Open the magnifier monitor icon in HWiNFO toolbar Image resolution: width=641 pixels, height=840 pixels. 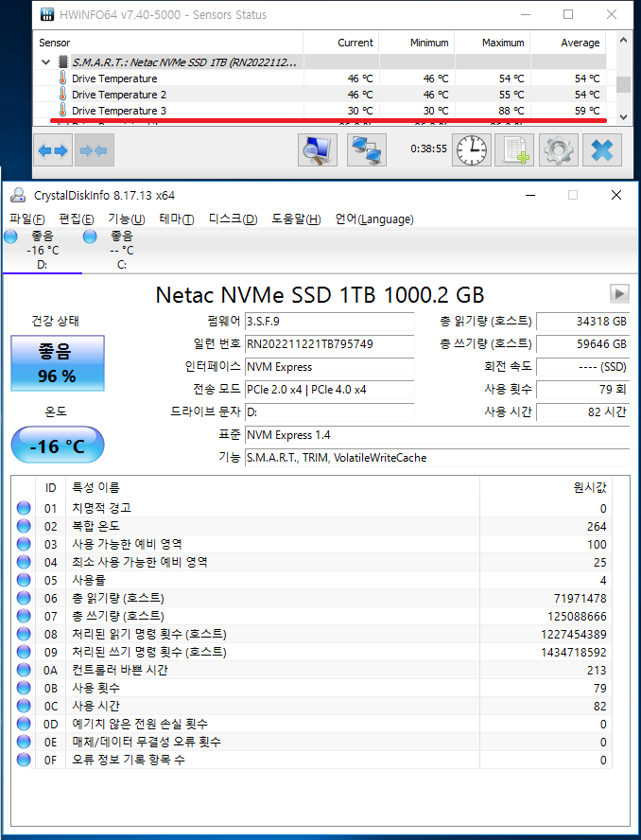[318, 150]
